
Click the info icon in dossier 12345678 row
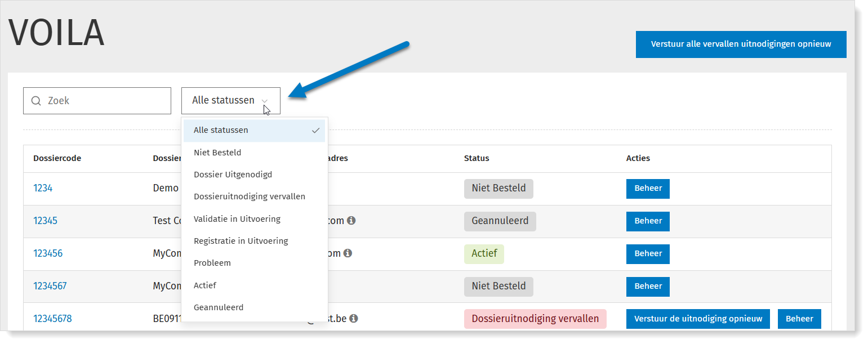pos(353,319)
